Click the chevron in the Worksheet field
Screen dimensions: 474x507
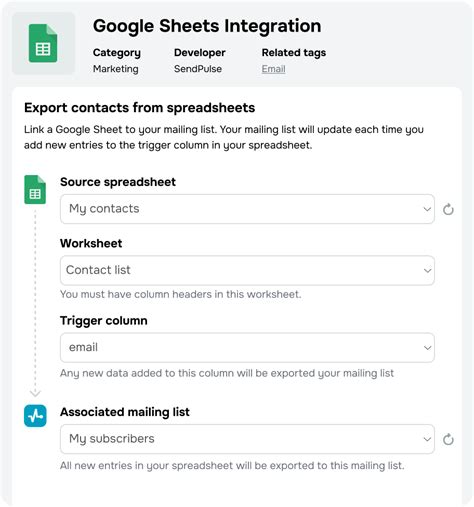tap(427, 271)
